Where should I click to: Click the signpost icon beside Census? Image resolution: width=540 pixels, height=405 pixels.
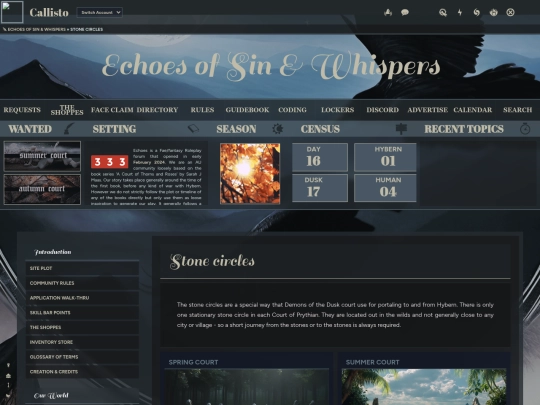[401, 128]
